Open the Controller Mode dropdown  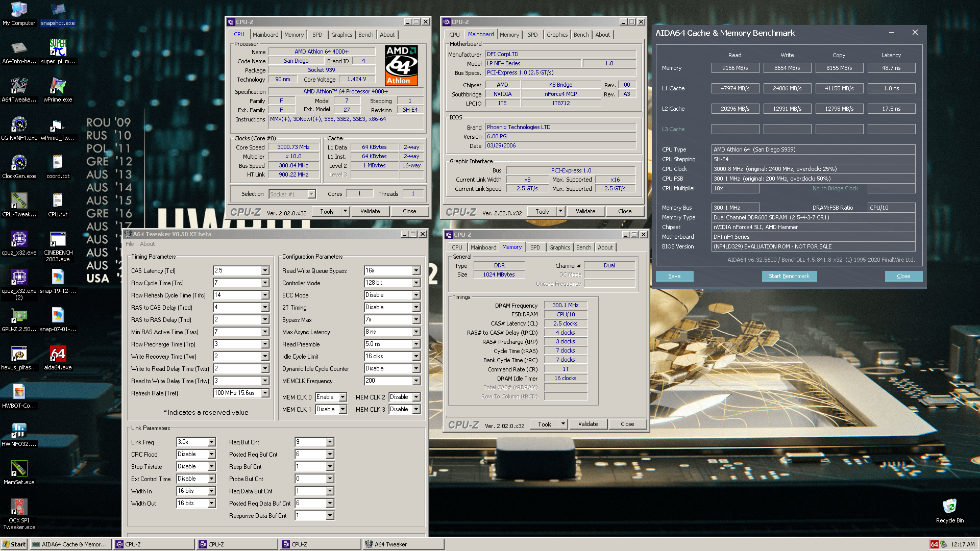click(416, 283)
